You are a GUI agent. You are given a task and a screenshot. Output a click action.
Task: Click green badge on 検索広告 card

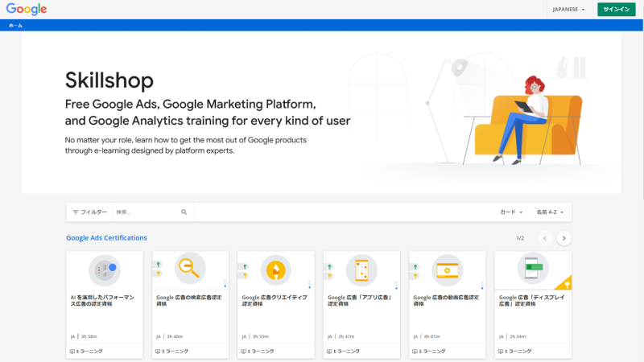[x=158, y=265]
